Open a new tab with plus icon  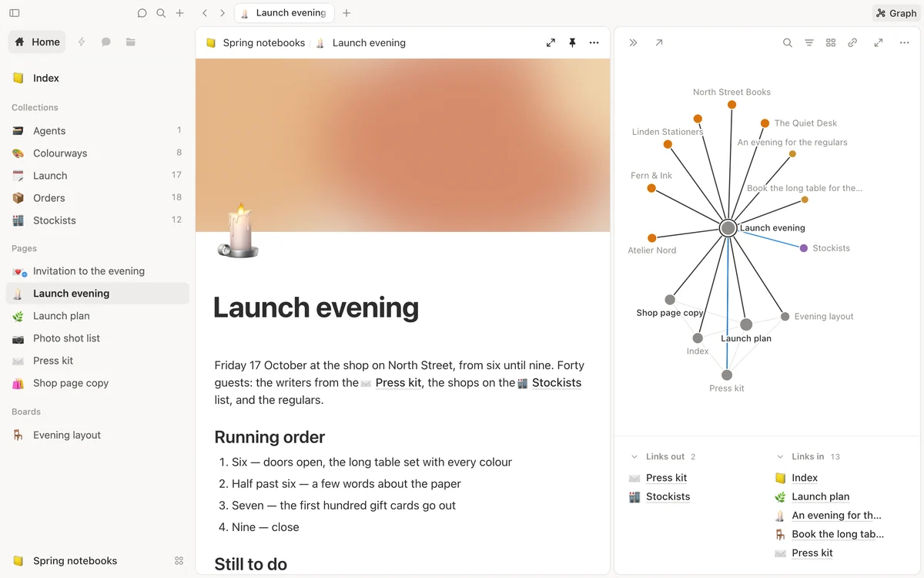tap(346, 13)
